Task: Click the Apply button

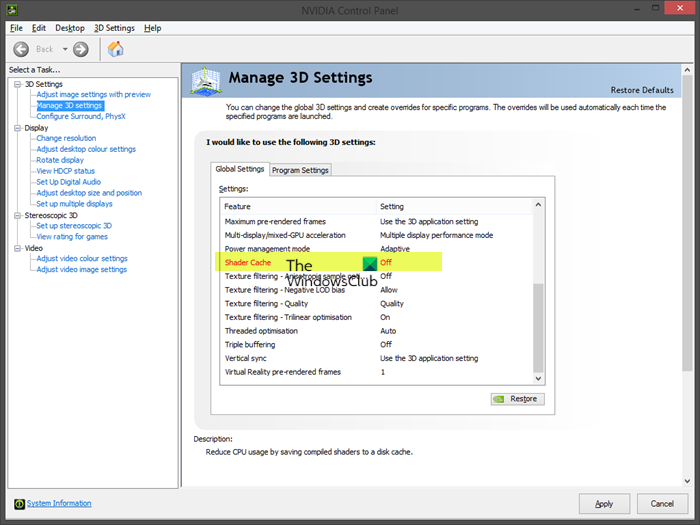Action: tap(604, 504)
